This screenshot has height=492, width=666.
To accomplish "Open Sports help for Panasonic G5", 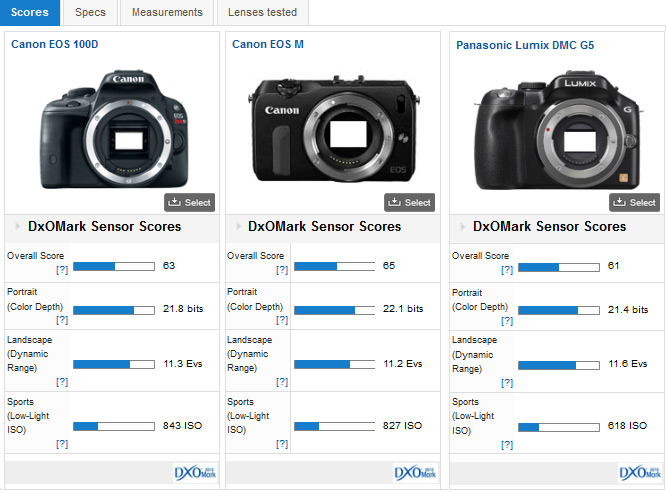I will point(507,445).
